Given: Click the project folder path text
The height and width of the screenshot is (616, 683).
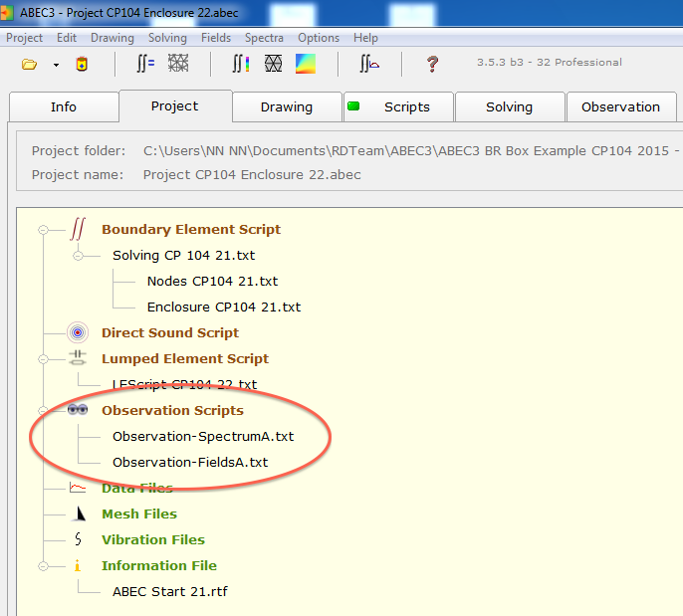Looking at the screenshot, I should [411, 151].
